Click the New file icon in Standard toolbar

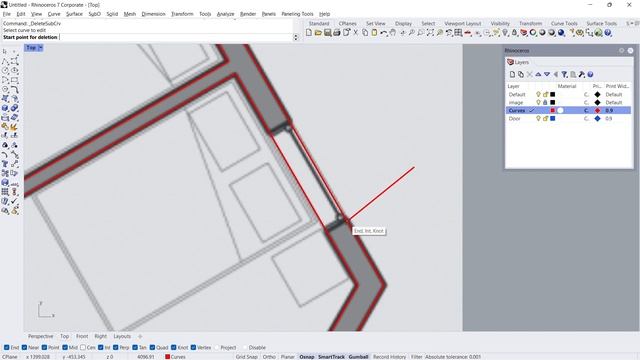pyautogui.click(x=309, y=33)
